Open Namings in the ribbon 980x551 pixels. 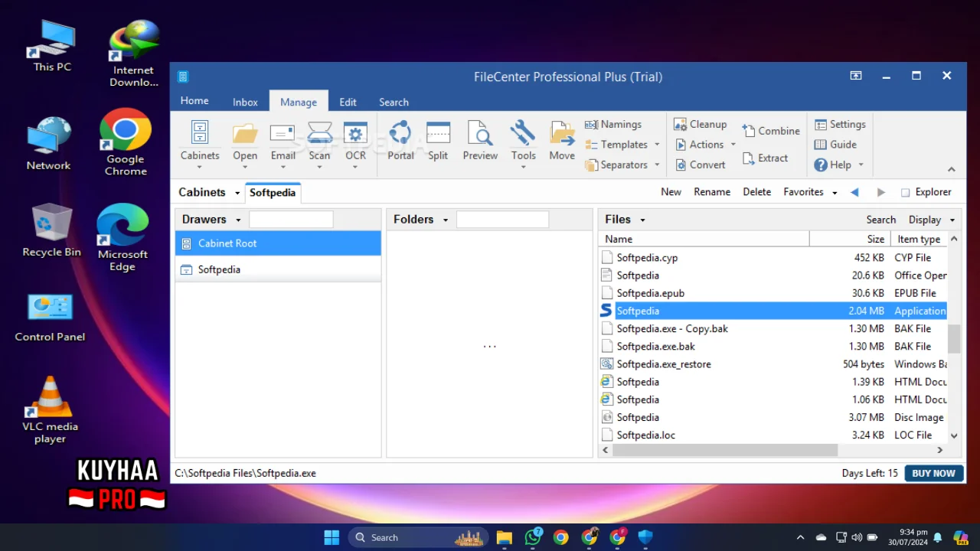613,124
